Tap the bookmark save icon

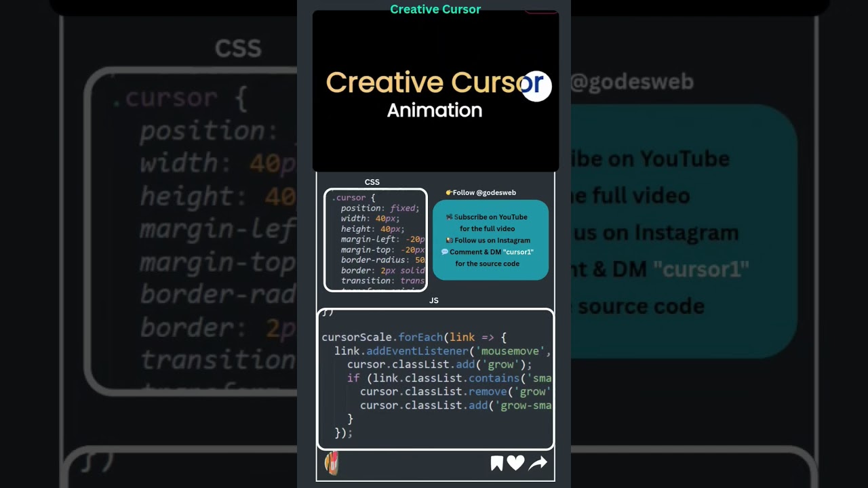coord(496,464)
